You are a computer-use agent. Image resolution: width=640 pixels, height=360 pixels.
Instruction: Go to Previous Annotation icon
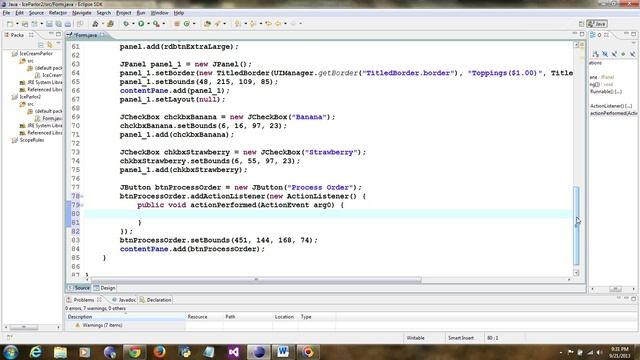coord(253,24)
